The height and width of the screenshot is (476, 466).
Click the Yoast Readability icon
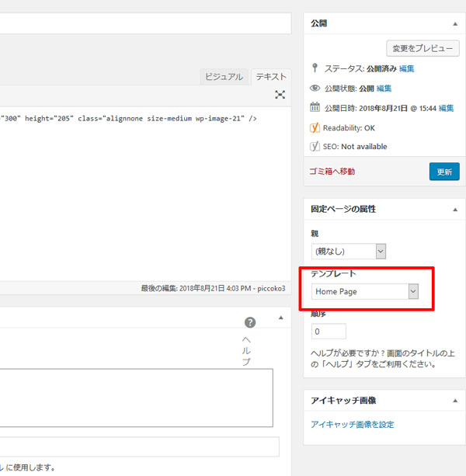[315, 128]
